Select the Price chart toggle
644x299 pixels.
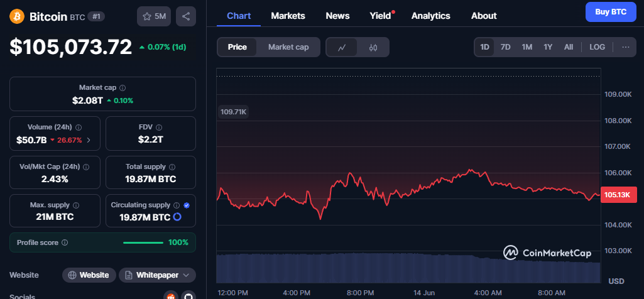click(237, 47)
